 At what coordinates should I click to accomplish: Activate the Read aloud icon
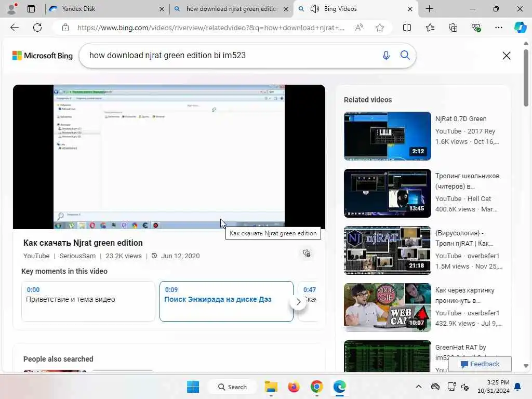click(359, 28)
